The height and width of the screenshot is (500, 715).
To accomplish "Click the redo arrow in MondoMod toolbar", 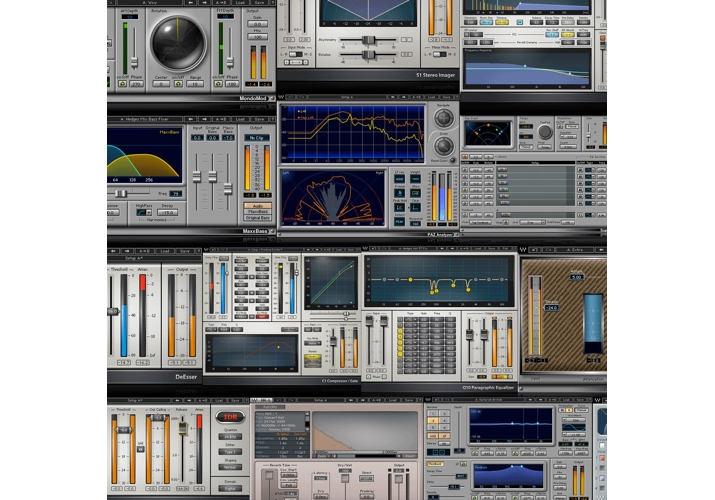I will click(204, 2).
